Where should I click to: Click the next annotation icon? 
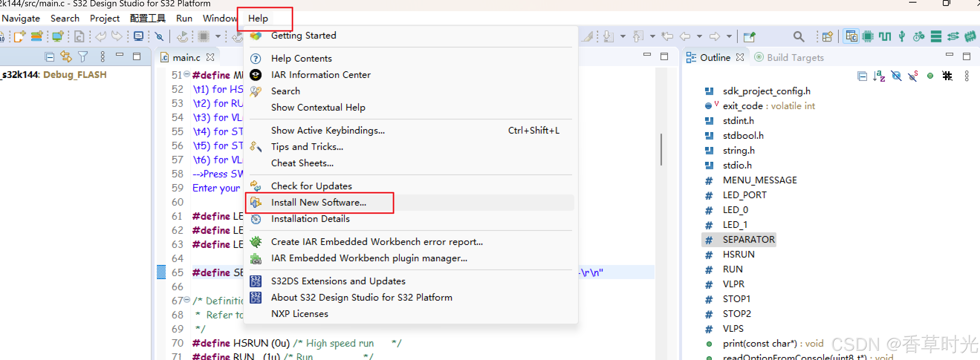[609, 36]
